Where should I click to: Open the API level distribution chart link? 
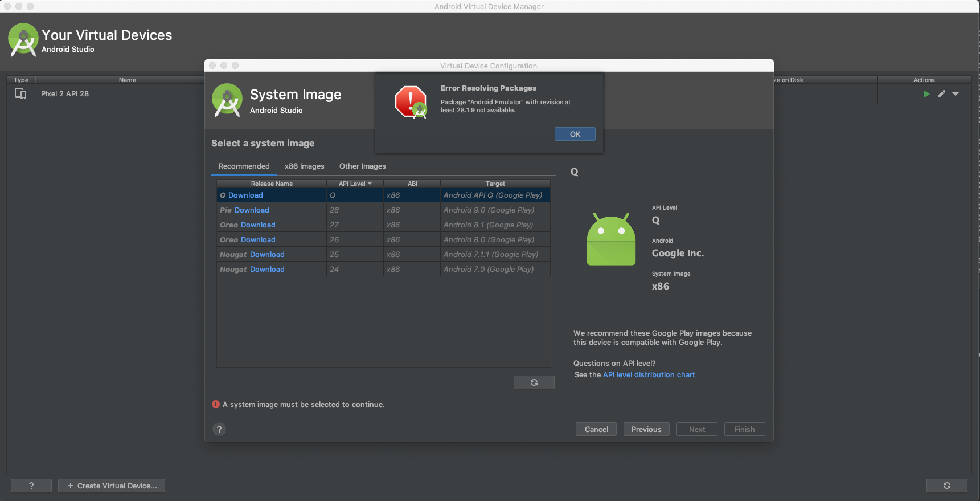pos(649,374)
